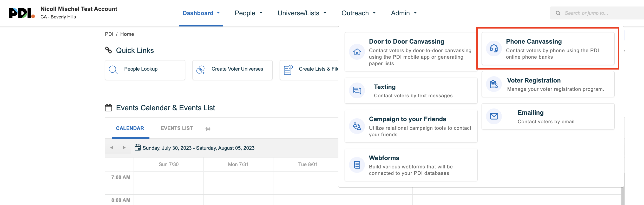Select Phone Canvassing from Outreach menu
The width and height of the screenshot is (644, 205).
tap(548, 49)
